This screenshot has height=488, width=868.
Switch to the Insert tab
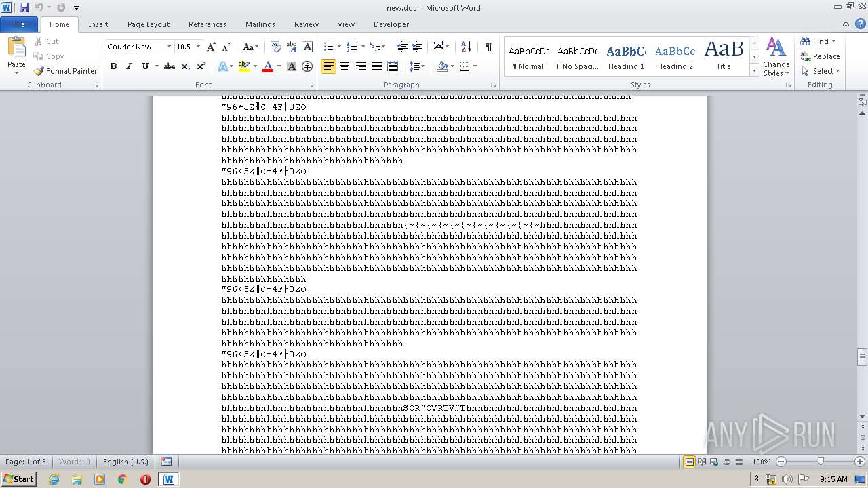(98, 24)
